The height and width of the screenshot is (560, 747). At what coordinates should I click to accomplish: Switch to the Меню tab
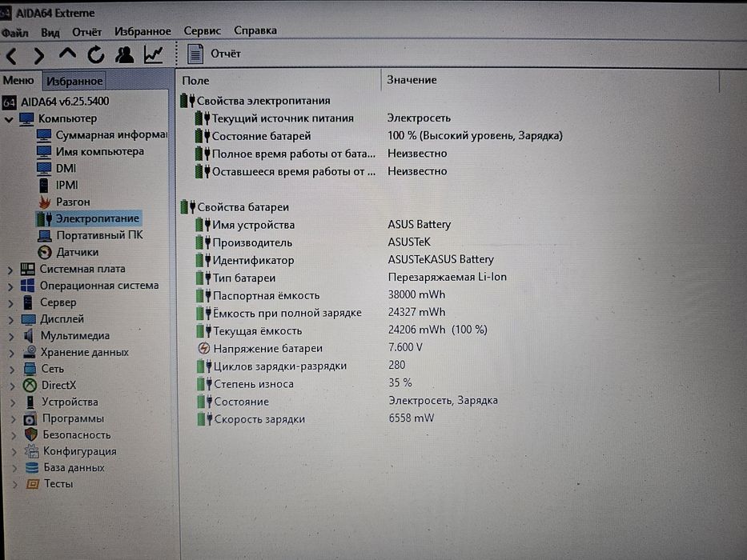pyautogui.click(x=18, y=80)
